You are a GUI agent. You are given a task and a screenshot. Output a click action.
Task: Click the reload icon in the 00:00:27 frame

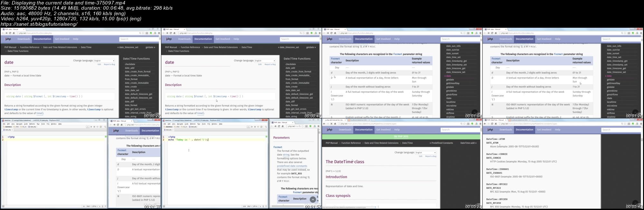pos(10,33)
